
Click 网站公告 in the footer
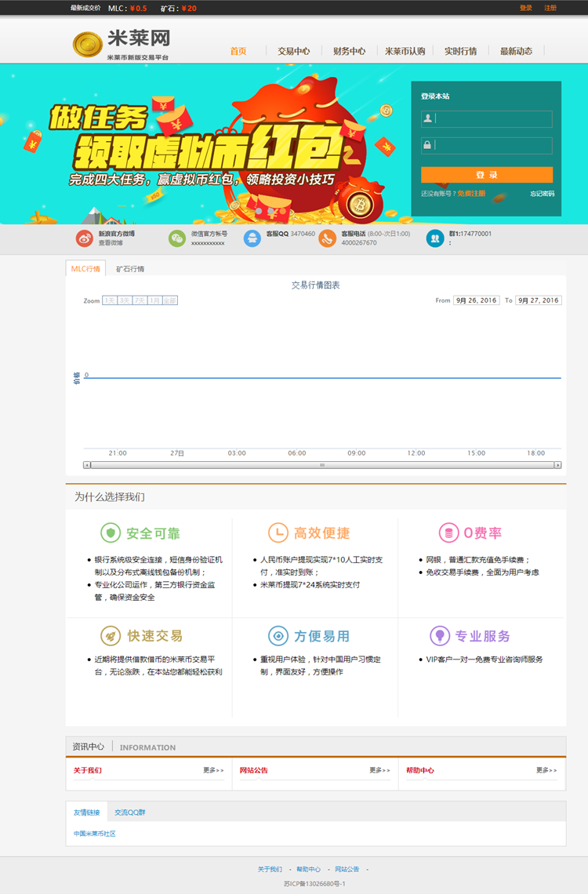[x=347, y=870]
